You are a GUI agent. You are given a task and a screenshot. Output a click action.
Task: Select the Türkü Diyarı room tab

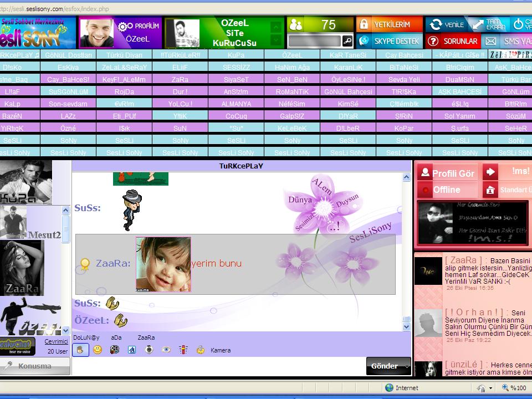pyautogui.click(x=124, y=55)
